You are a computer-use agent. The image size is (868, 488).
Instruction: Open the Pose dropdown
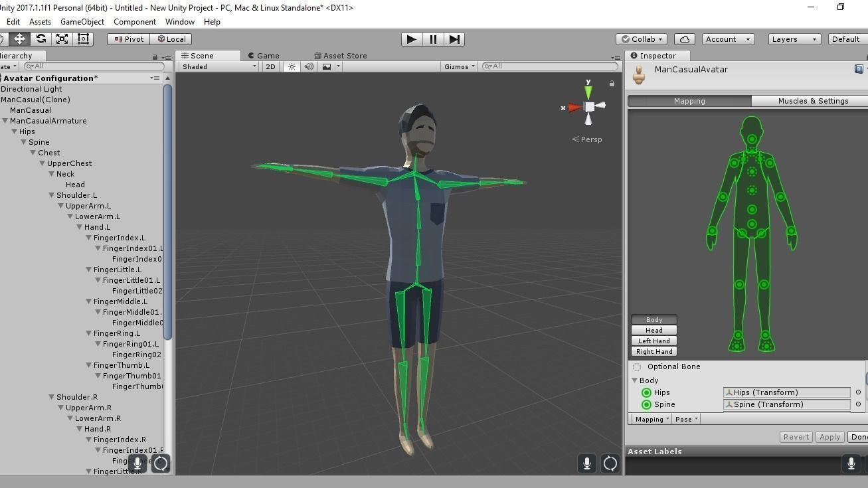686,419
